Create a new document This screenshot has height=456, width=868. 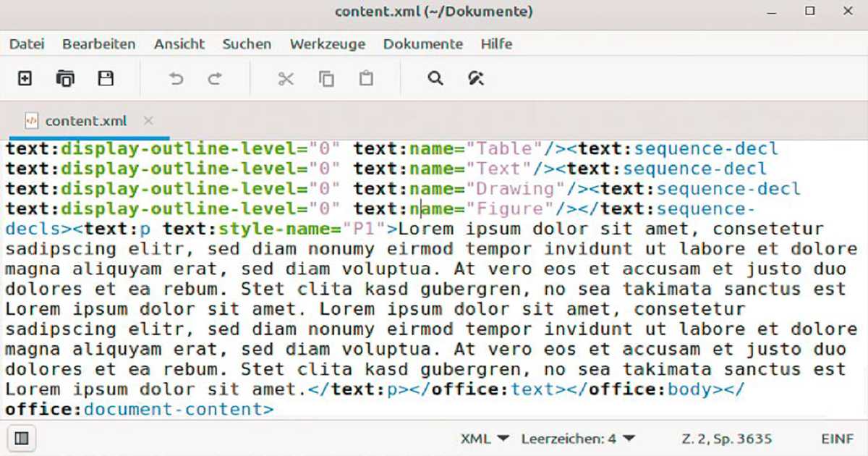[x=24, y=77]
